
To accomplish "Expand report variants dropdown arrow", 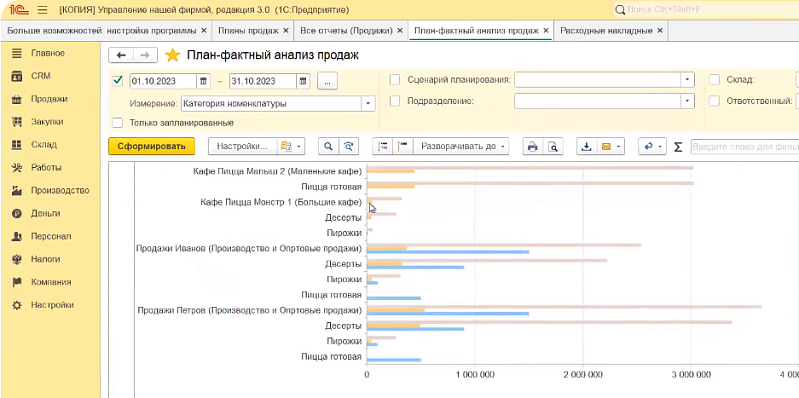I will click(x=299, y=147).
